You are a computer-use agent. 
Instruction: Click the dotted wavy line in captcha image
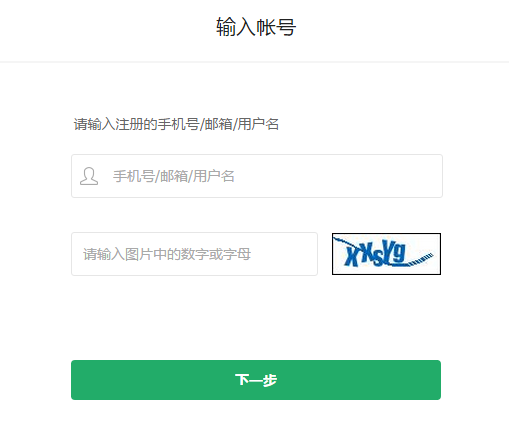421,259
